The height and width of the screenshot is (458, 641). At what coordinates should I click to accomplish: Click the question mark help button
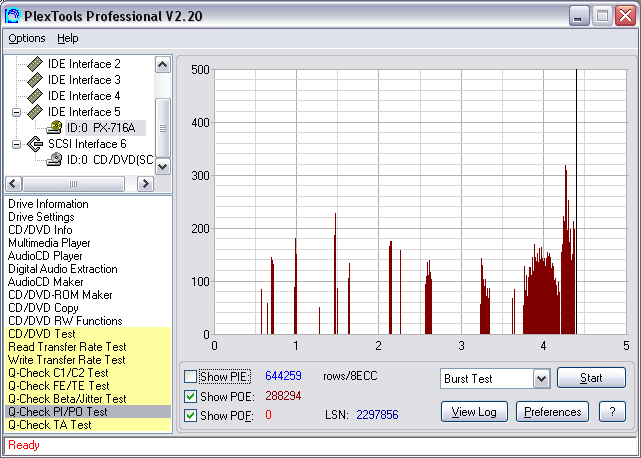click(x=612, y=412)
